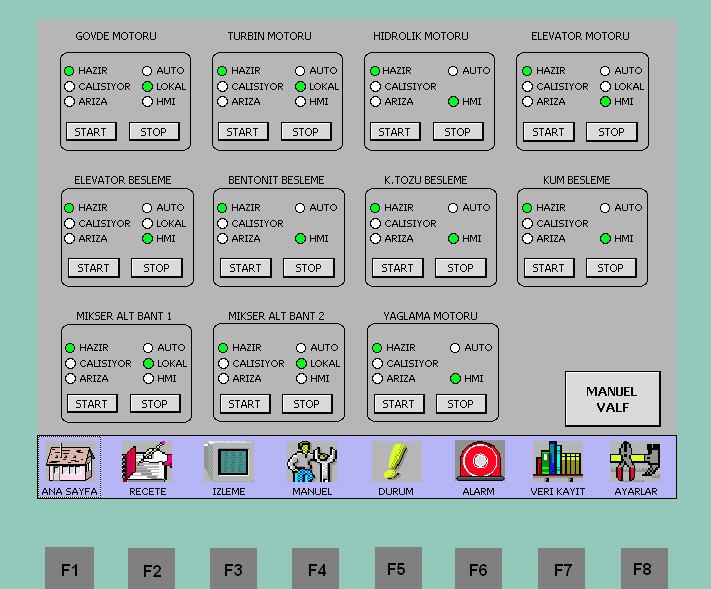Click the ELEVATOR MOTORU title text
Viewport: 711px width, 589px height.
(580, 36)
